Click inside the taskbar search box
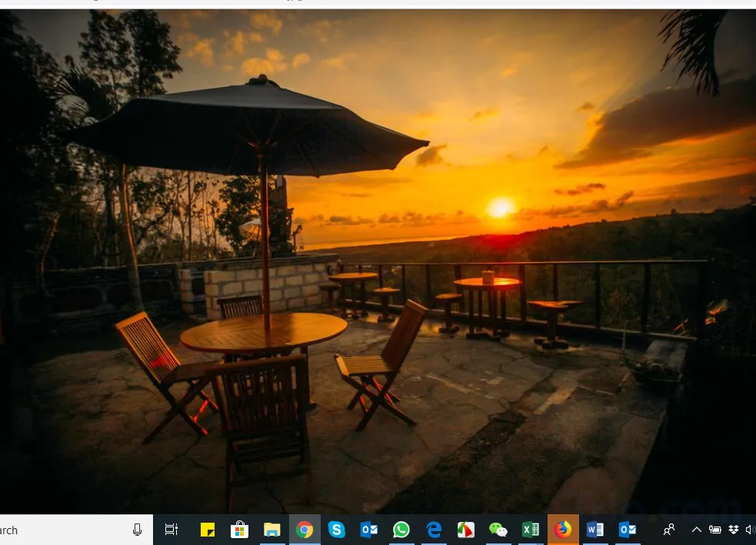 click(x=62, y=530)
